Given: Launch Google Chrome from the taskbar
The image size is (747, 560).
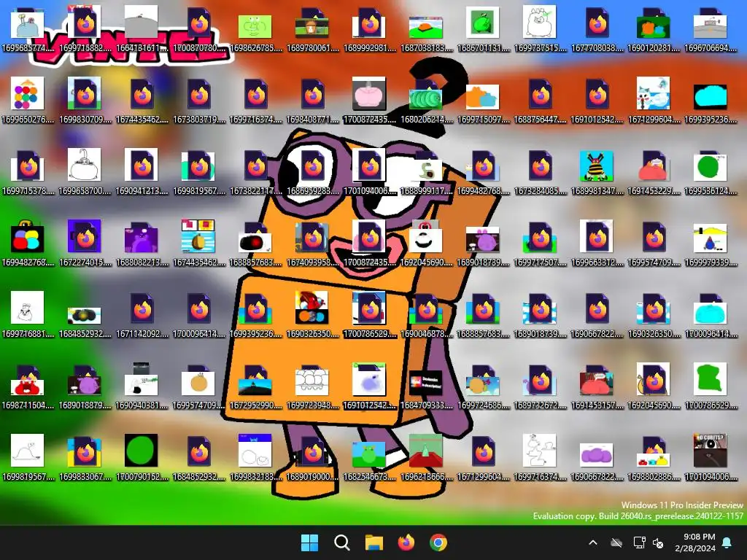Looking at the screenshot, I should [x=438, y=542].
